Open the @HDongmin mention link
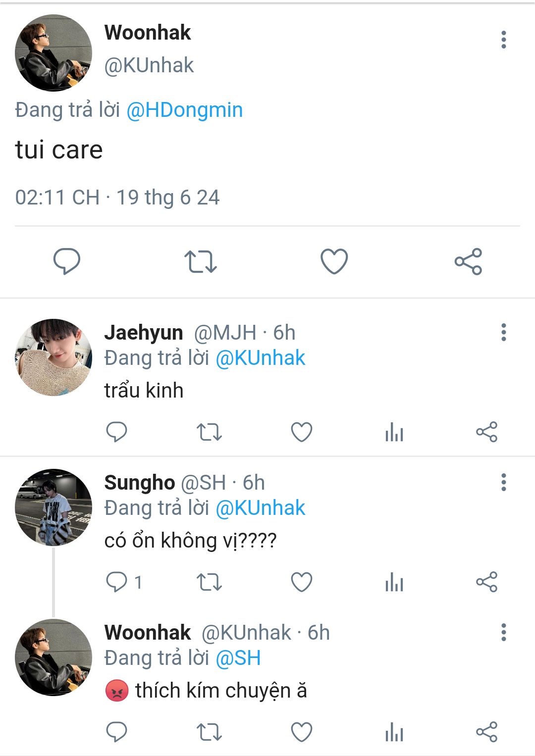This screenshot has width=535, height=756. 184,110
